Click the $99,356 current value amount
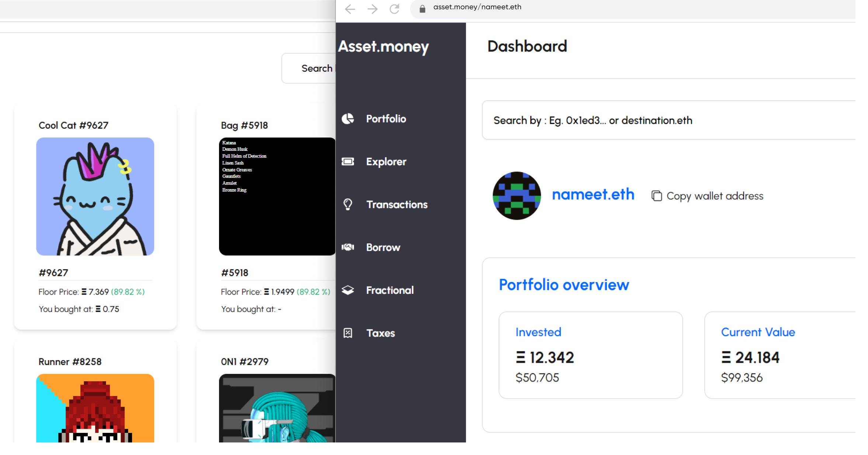868x455 pixels. [742, 378]
